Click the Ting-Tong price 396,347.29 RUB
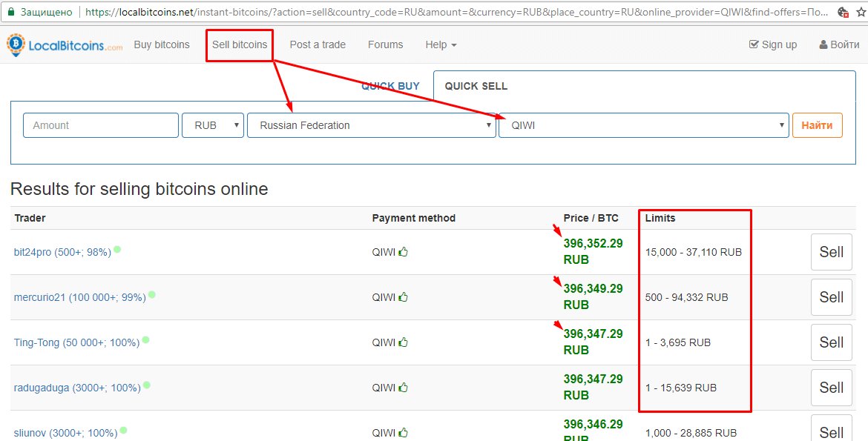 (x=593, y=342)
